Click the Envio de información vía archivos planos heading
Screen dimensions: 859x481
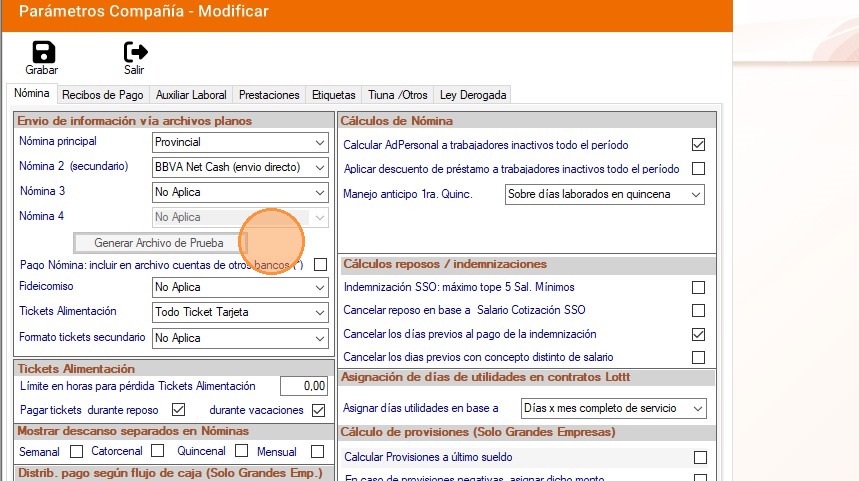pos(135,121)
